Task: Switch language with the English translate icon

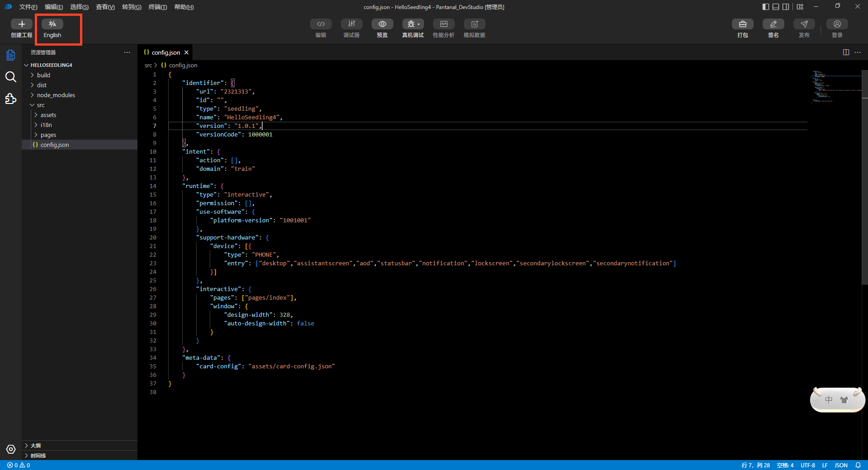Action: click(x=52, y=24)
